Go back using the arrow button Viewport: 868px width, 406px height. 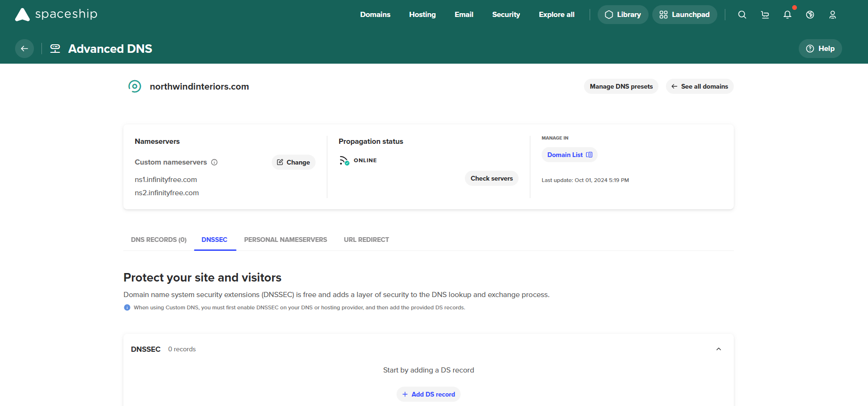tap(24, 49)
